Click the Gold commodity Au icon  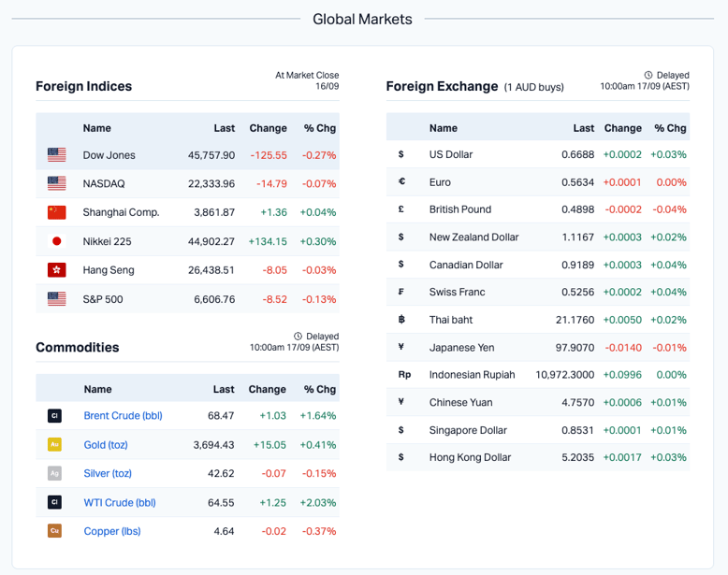54,445
